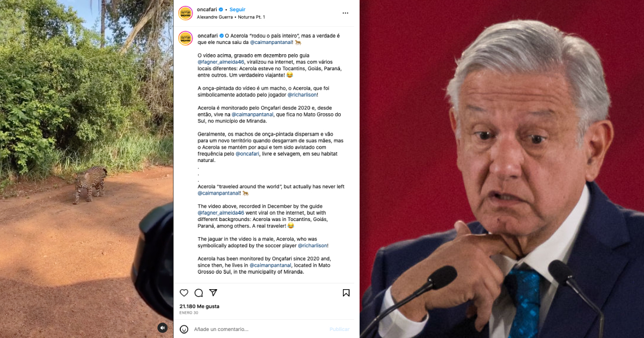Viewport: 644px width, 338px height.
Task: Like the post with the heart icon
Action: tap(184, 293)
